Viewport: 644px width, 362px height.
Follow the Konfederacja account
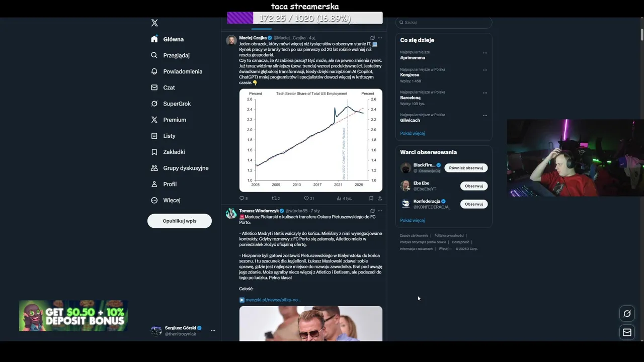473,204
